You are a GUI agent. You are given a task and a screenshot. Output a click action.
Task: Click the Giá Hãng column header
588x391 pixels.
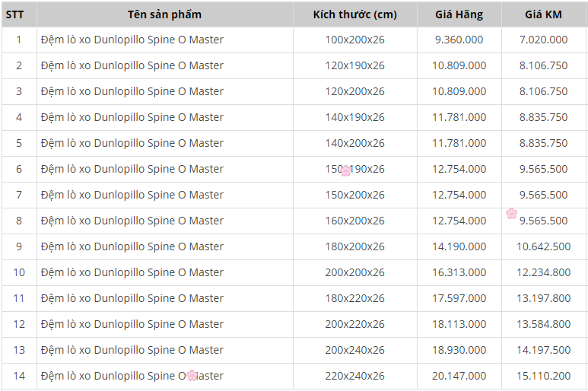459,14
